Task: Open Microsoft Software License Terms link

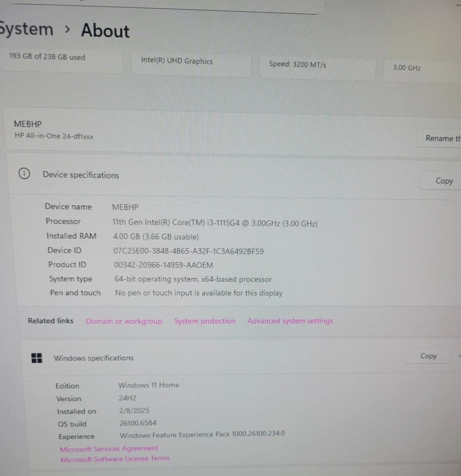Action: (x=115, y=459)
